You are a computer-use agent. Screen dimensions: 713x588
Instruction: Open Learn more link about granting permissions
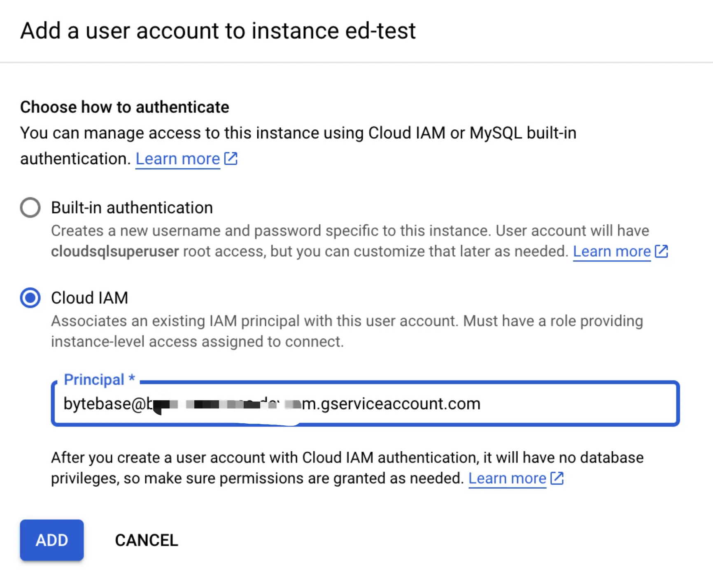click(x=507, y=478)
